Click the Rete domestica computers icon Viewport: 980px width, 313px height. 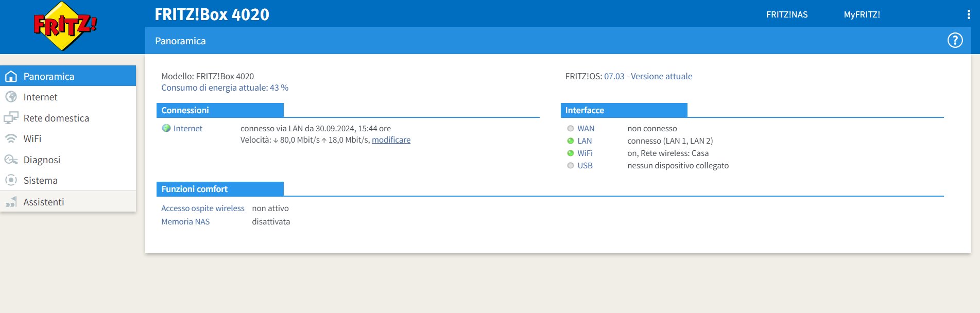pos(11,118)
